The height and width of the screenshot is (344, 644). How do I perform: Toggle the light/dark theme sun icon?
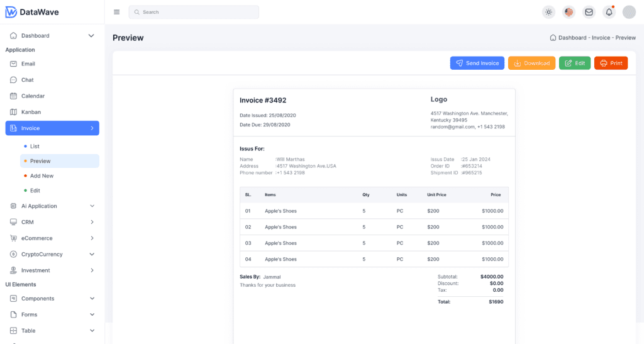click(x=549, y=12)
